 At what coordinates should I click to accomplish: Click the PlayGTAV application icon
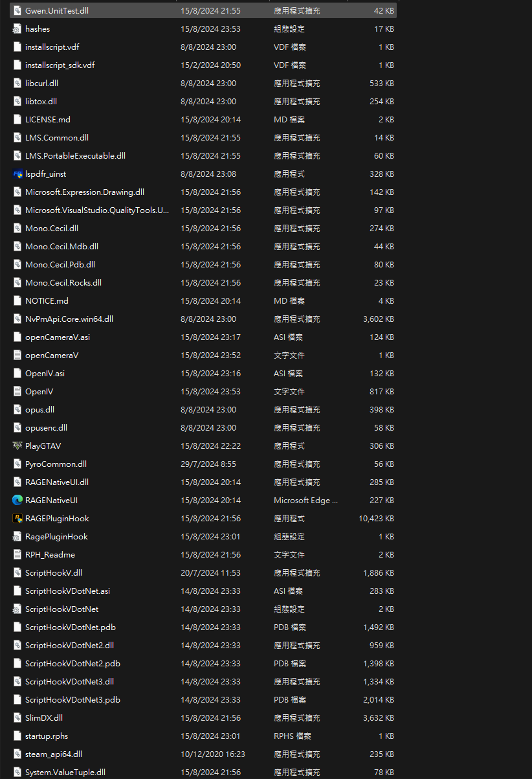tap(18, 446)
